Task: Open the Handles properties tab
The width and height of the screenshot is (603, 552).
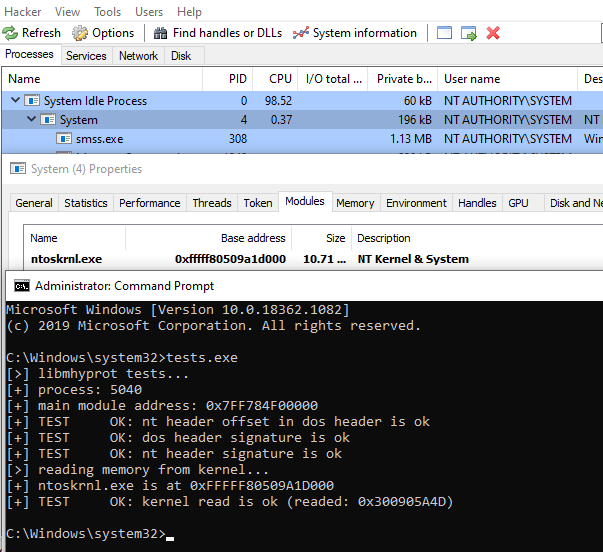Action: pos(477,203)
